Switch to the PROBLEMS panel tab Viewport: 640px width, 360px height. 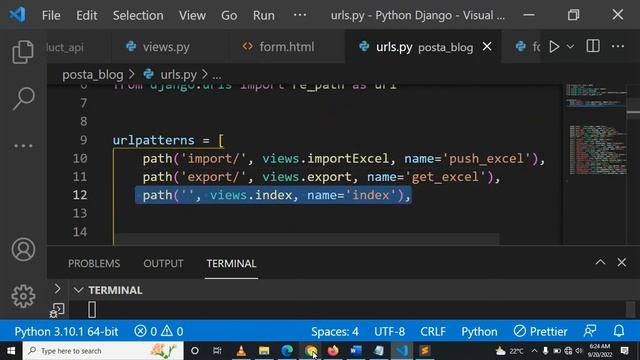pyautogui.click(x=94, y=264)
